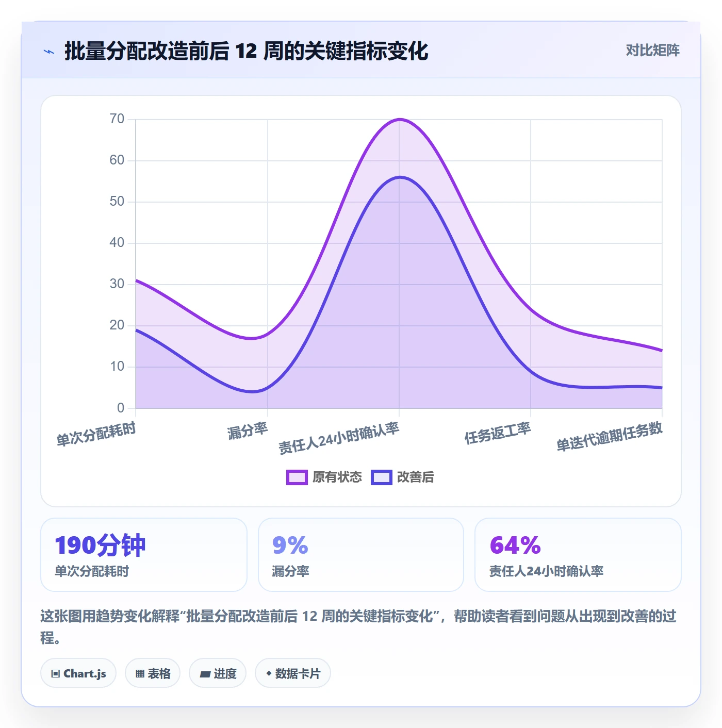Click the description paragraph starting 这张图用趋势变化
Image resolution: width=722 pixels, height=728 pixels.
click(358, 627)
